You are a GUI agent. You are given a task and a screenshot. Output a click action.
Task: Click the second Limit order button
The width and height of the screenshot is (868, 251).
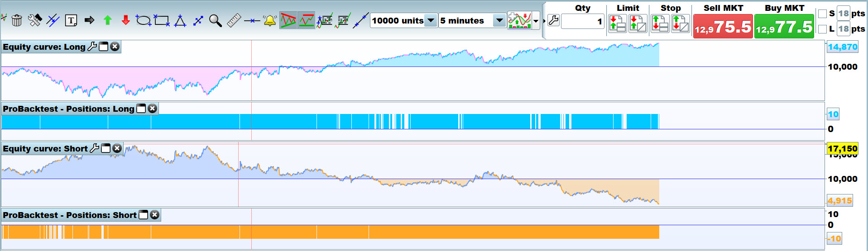pos(638,24)
